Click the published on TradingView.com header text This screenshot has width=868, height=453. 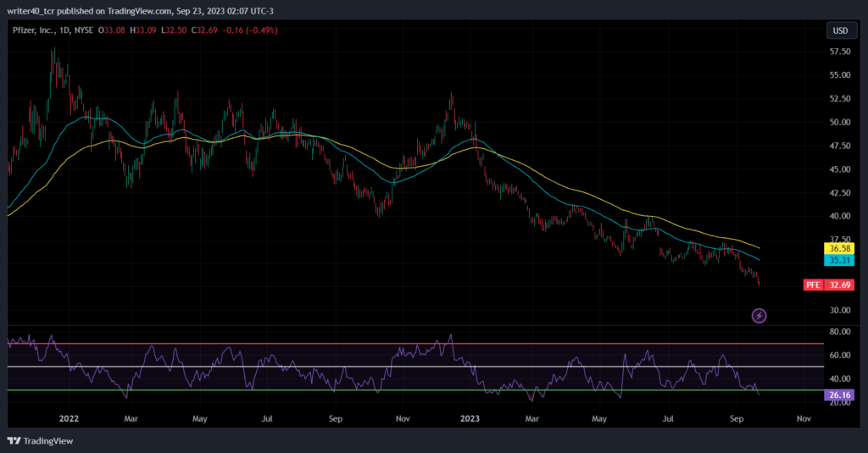pos(138,11)
